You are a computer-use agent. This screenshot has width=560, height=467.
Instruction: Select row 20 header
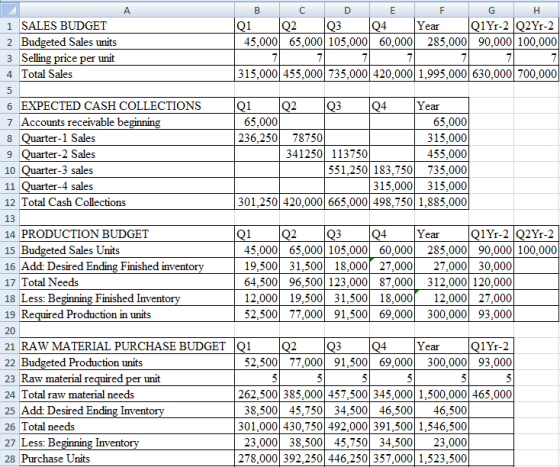pos(10,330)
